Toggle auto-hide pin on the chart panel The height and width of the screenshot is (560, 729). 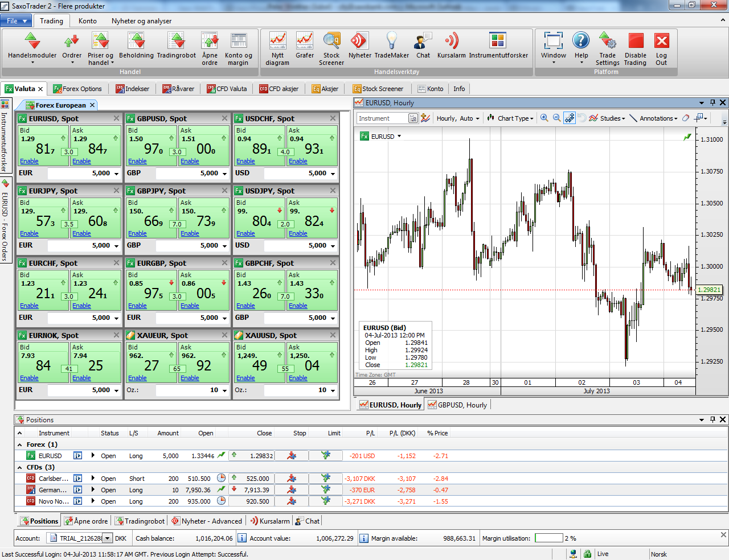tap(712, 102)
